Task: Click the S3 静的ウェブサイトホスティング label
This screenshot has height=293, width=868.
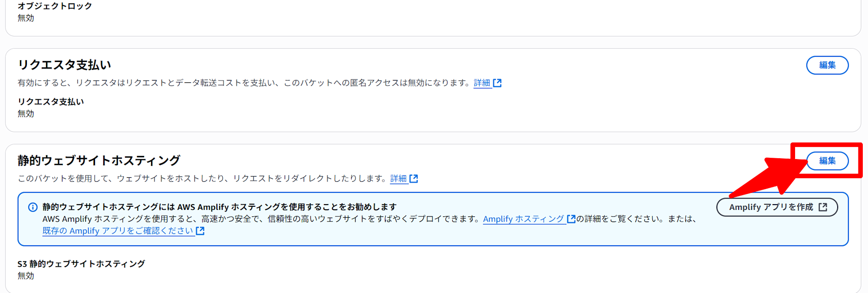Action: tap(81, 264)
